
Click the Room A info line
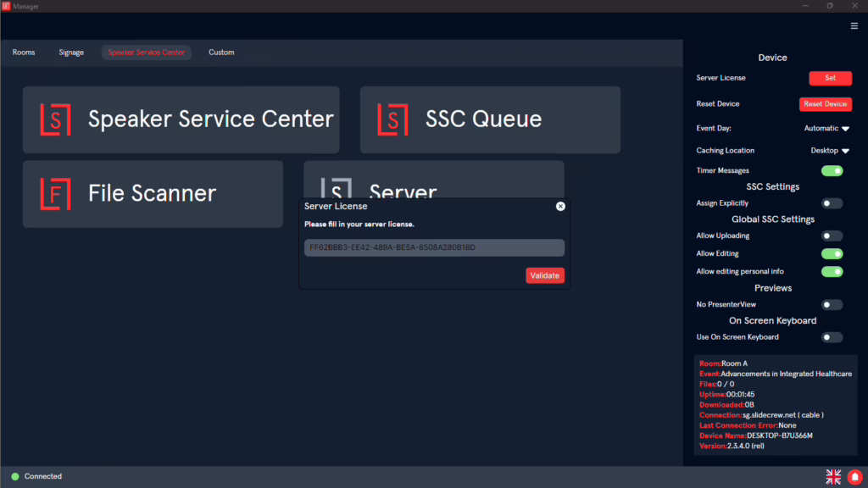(724, 363)
